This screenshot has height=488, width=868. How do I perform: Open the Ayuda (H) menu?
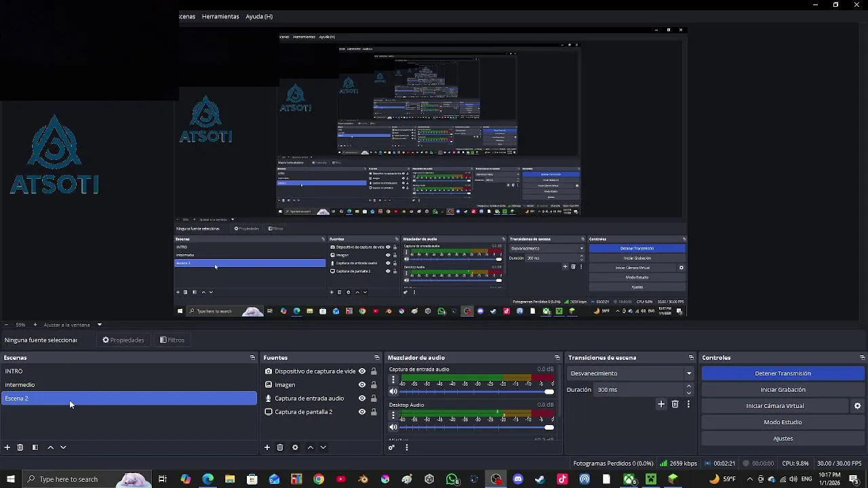click(259, 16)
